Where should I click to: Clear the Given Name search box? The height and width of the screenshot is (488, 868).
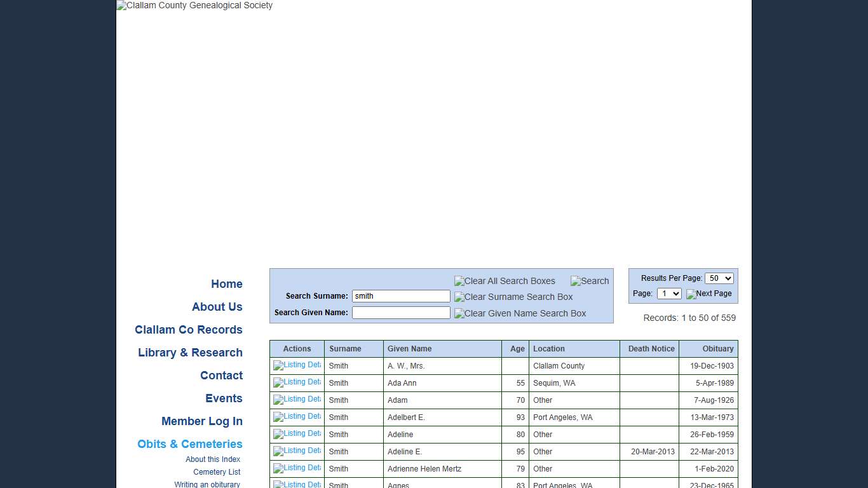pyautogui.click(x=520, y=313)
